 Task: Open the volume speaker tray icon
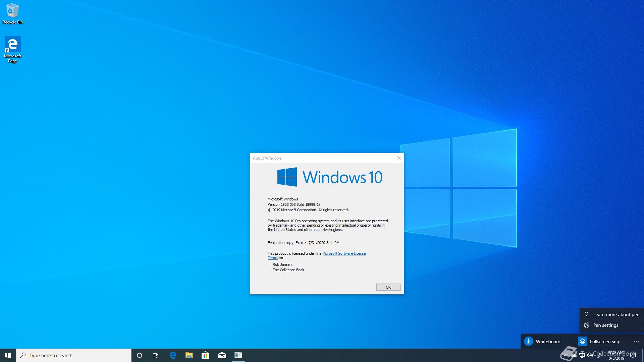tap(590, 355)
